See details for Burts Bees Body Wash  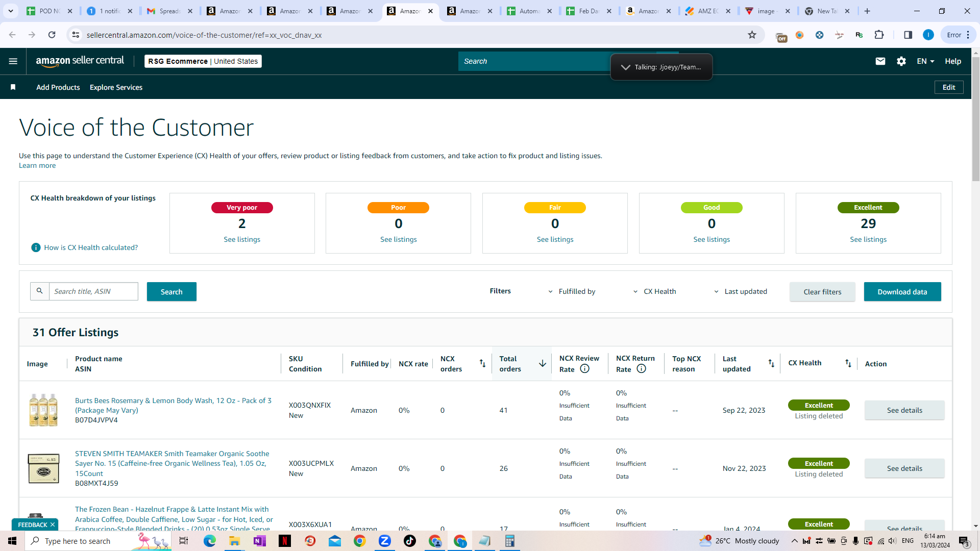[x=904, y=410]
